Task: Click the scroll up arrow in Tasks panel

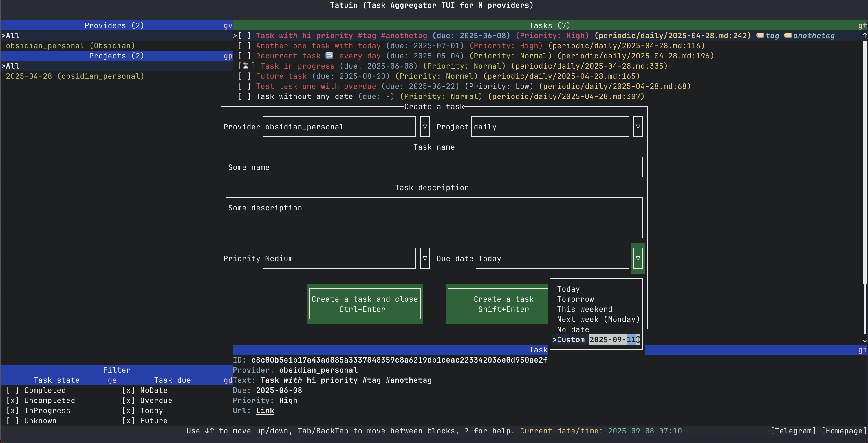Action: click(865, 35)
